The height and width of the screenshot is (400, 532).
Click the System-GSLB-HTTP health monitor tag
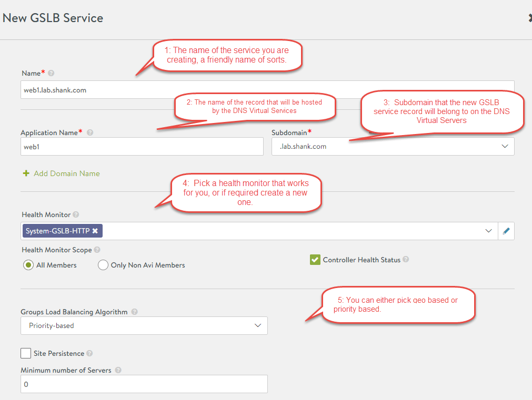63,231
